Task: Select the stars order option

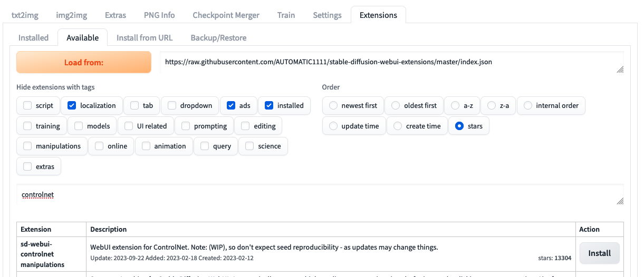Action: click(x=459, y=126)
